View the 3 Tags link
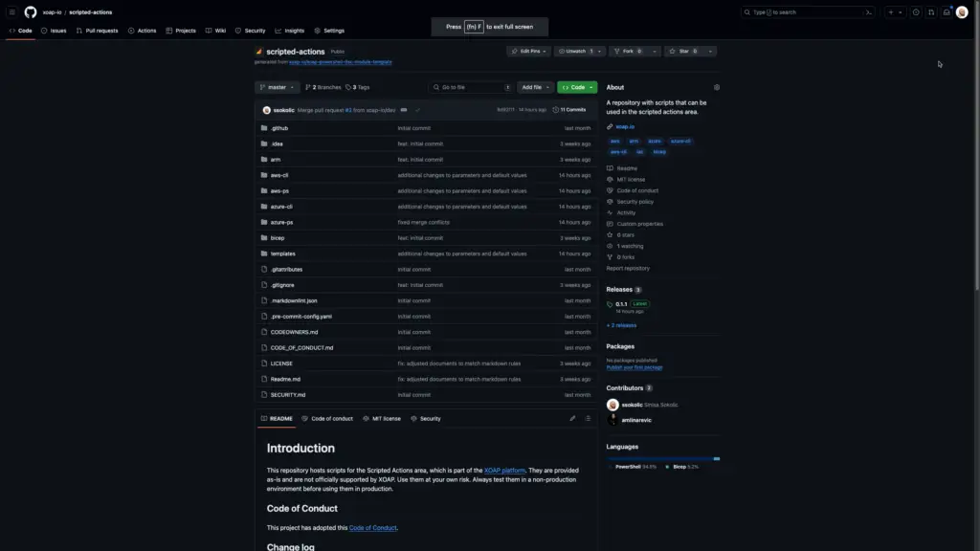Viewport: 980px width, 551px height. click(x=358, y=87)
